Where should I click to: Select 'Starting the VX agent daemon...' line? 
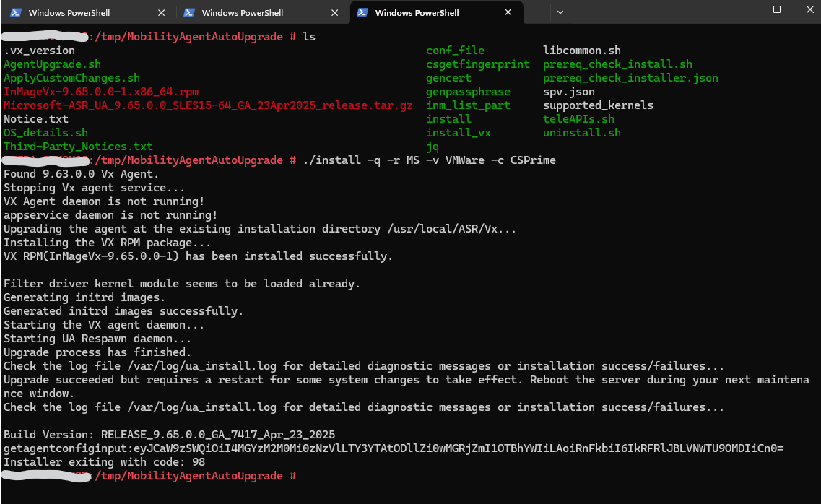104,324
